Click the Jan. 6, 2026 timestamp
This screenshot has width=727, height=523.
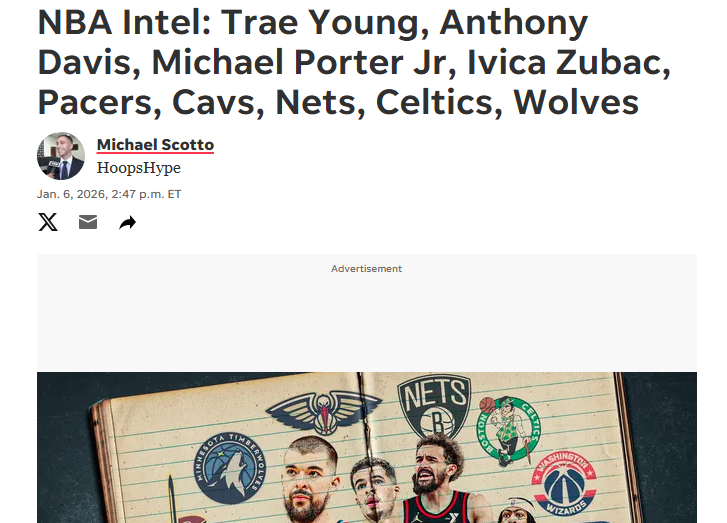pos(109,194)
